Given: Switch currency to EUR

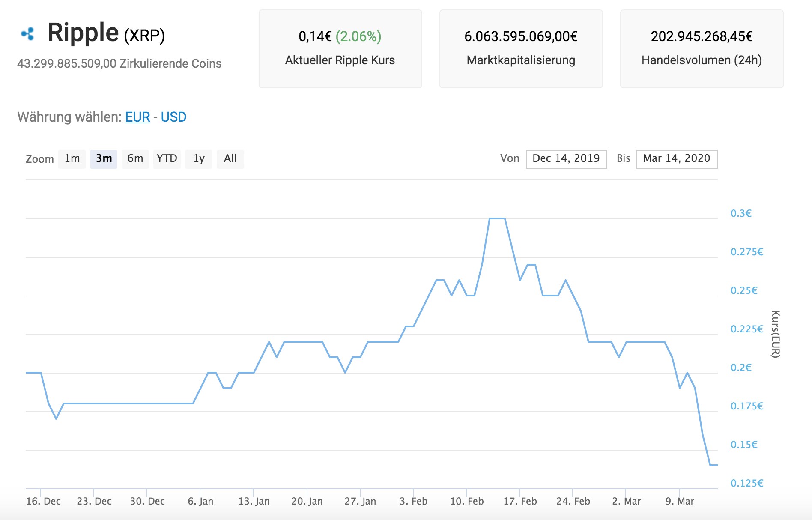Looking at the screenshot, I should pos(137,117).
